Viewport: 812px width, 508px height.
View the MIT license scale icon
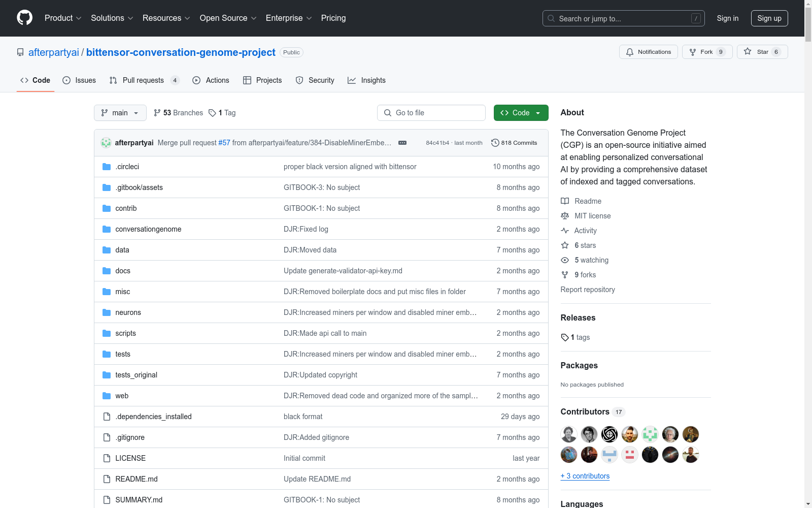click(586, 216)
